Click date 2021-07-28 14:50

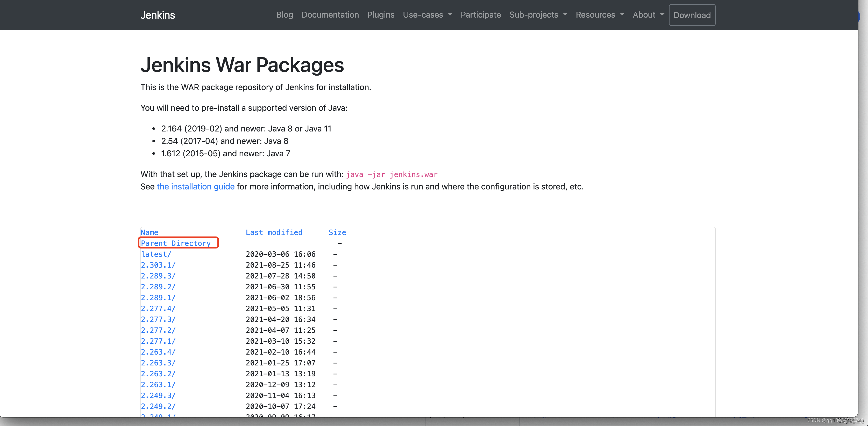pyautogui.click(x=280, y=276)
